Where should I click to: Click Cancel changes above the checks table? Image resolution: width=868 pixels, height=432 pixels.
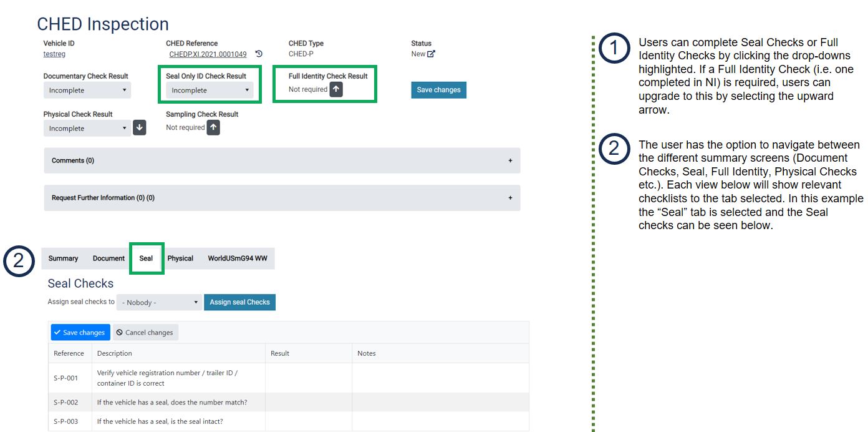coord(145,333)
